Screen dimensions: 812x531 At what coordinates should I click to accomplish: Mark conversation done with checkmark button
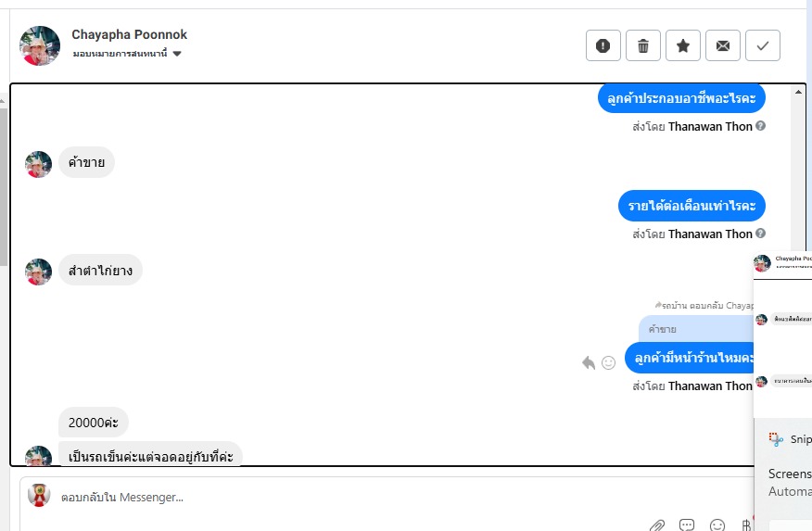(762, 45)
